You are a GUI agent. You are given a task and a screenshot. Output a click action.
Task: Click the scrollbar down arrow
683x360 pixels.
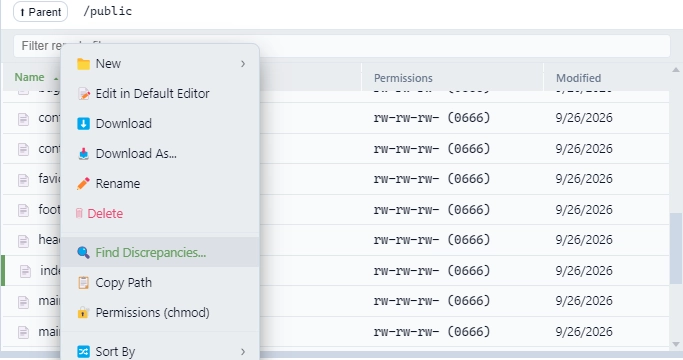676,344
